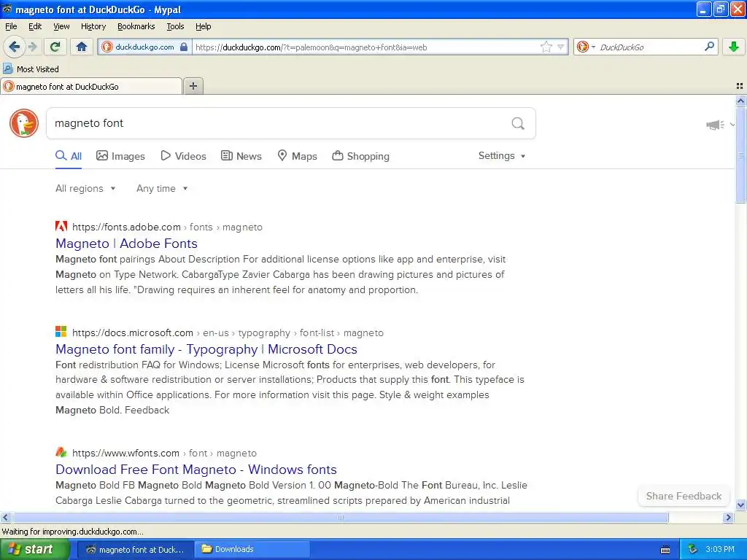Click the horizontal scrollbar right arrow
Screen dimensions: 747x560
pos(728,517)
